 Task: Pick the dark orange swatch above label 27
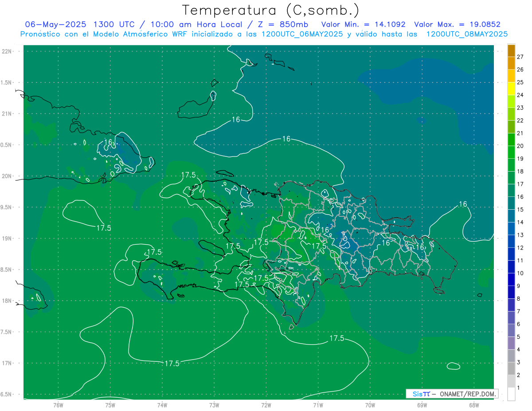pyautogui.click(x=511, y=51)
